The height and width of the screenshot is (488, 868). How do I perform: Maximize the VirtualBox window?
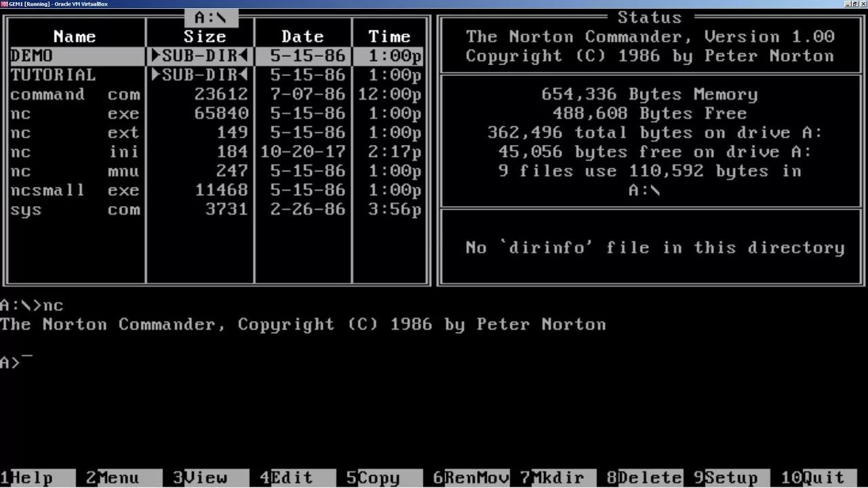point(855,3)
